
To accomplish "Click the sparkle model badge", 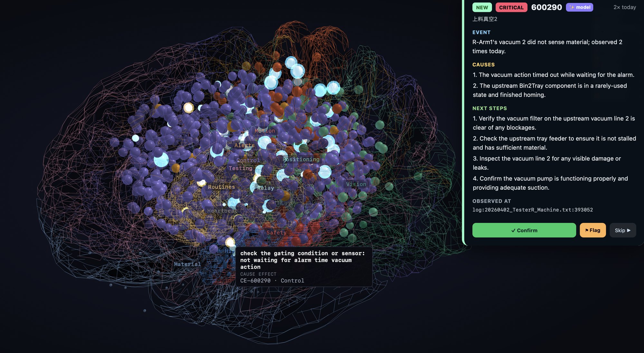I will pyautogui.click(x=579, y=7).
